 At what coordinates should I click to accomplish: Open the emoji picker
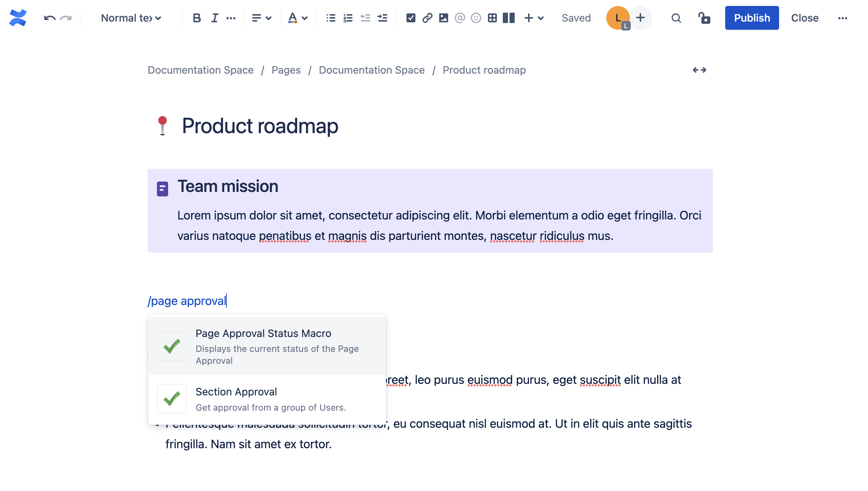476,18
